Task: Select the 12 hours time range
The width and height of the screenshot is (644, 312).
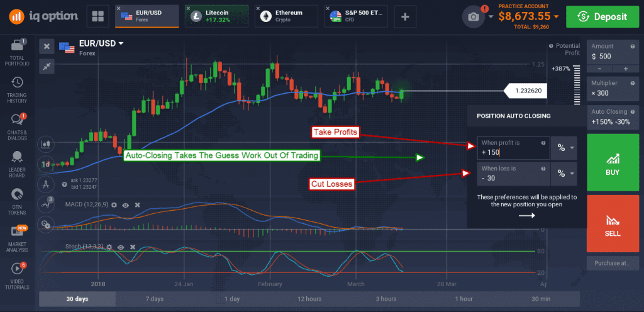Action: 309,299
